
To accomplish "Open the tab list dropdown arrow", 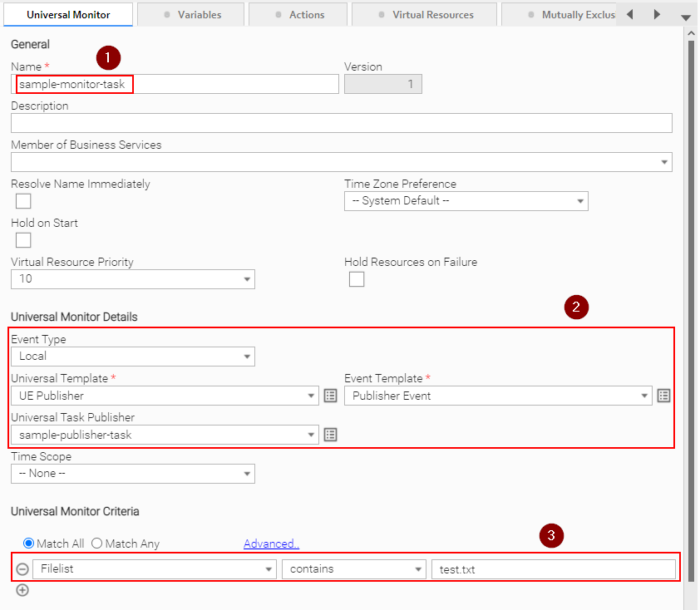I will (x=685, y=17).
